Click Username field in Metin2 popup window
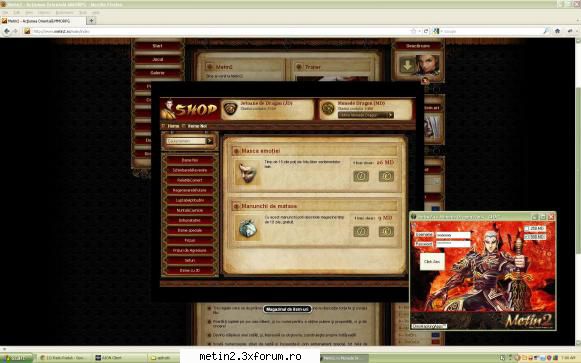 pyautogui.click(x=453, y=235)
